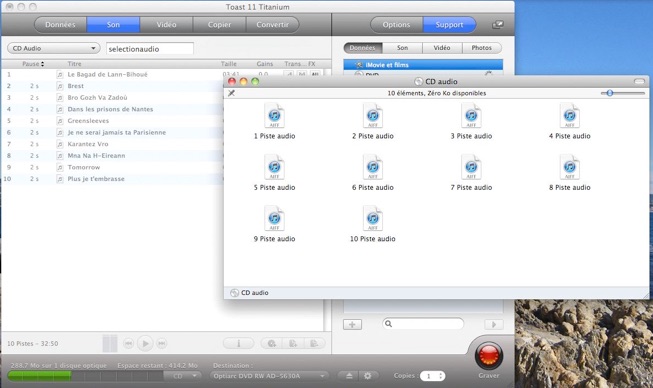The height and width of the screenshot is (388, 653).
Task: Click the media browser search field
Action: pos(423,324)
